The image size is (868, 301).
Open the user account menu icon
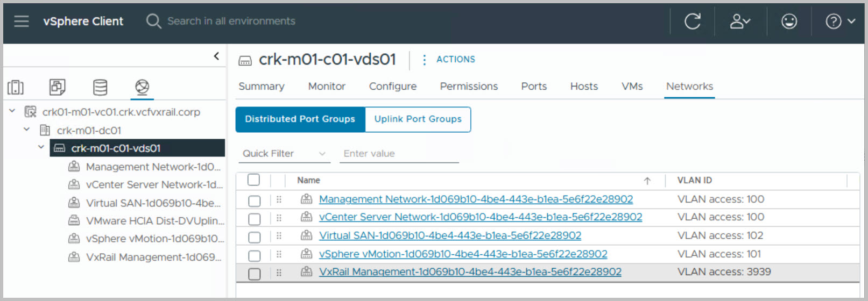click(739, 21)
